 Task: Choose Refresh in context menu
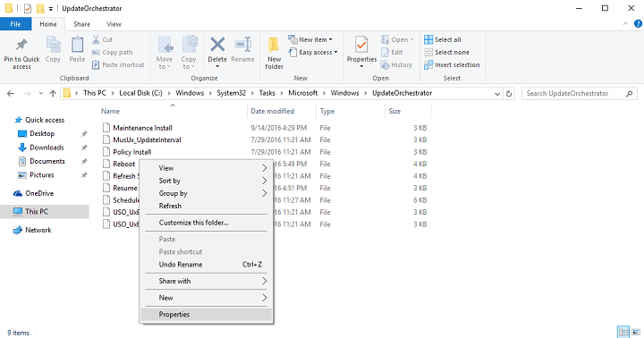[207, 206]
